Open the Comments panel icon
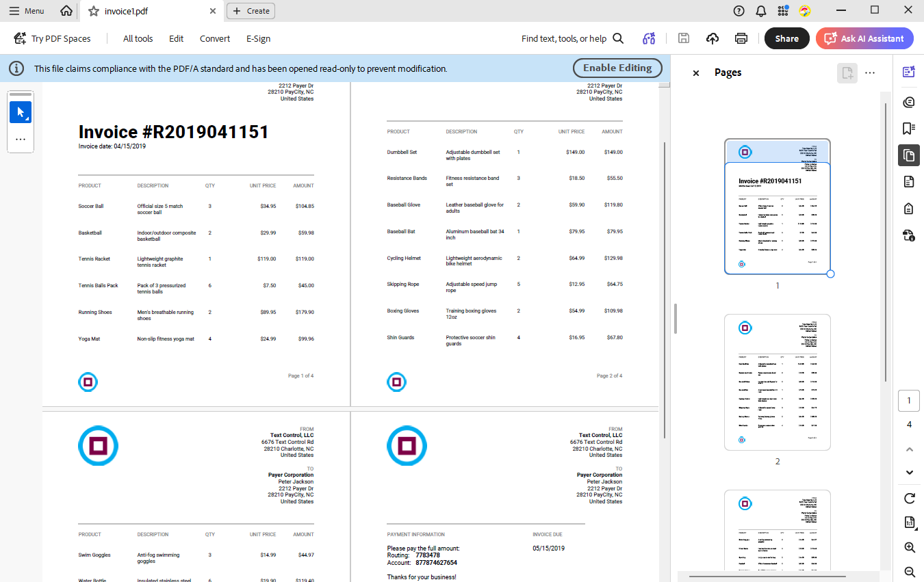Screen dimensions: 924x582 [x=908, y=101]
